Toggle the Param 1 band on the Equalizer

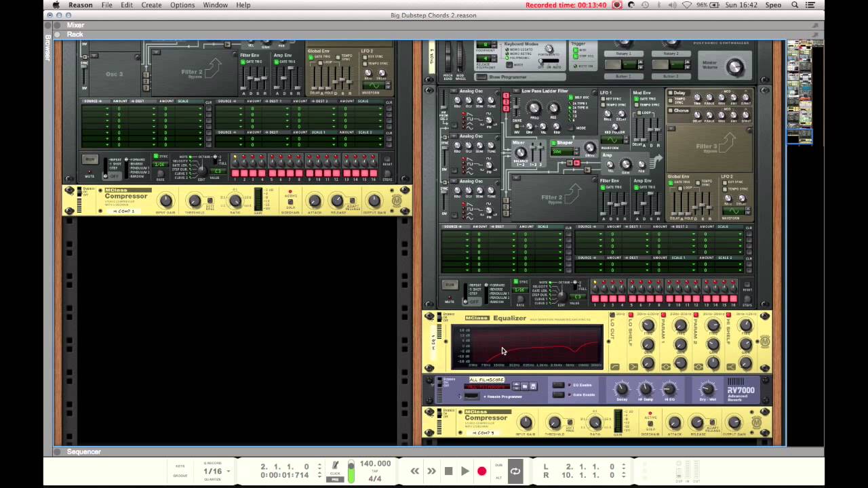click(663, 315)
